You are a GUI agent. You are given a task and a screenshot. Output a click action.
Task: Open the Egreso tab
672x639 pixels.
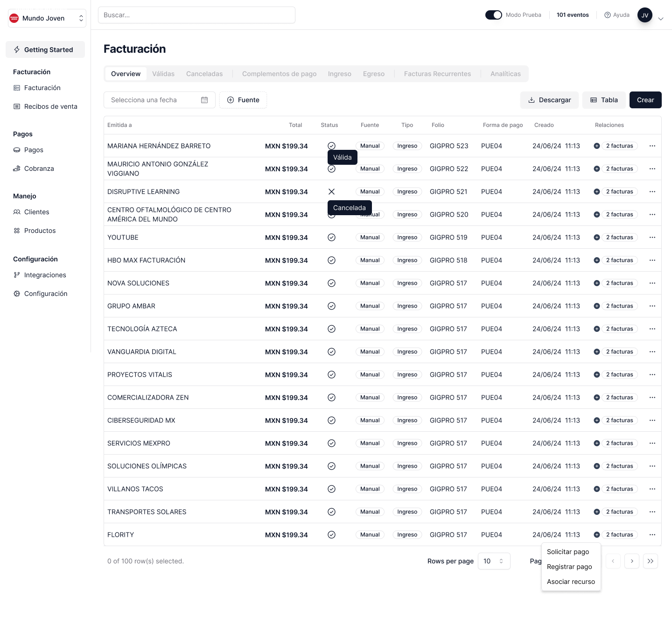(374, 74)
